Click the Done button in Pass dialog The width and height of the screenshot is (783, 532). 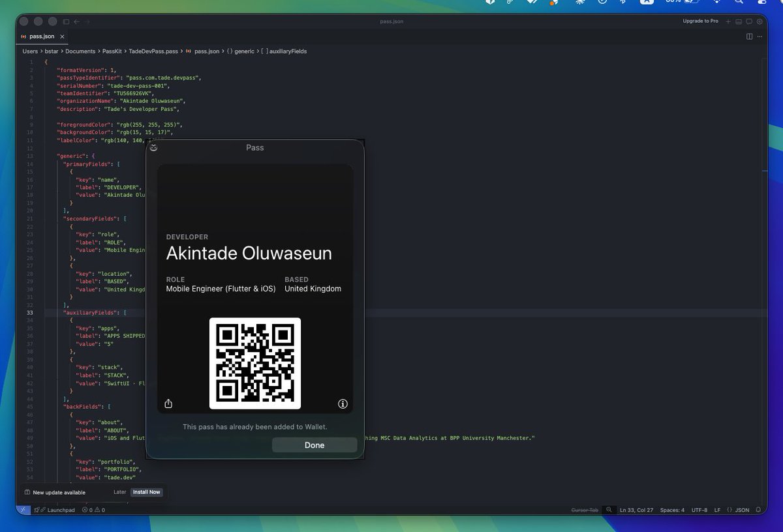(315, 445)
